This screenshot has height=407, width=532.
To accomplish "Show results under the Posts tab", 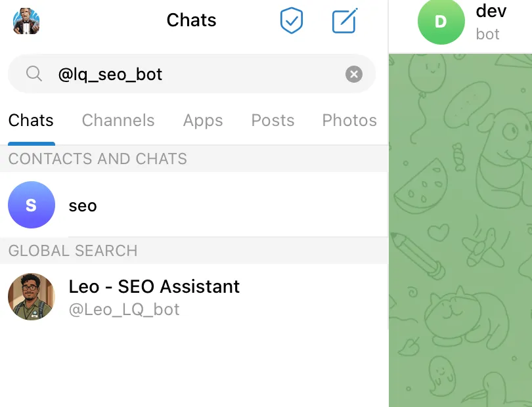I will (x=273, y=121).
